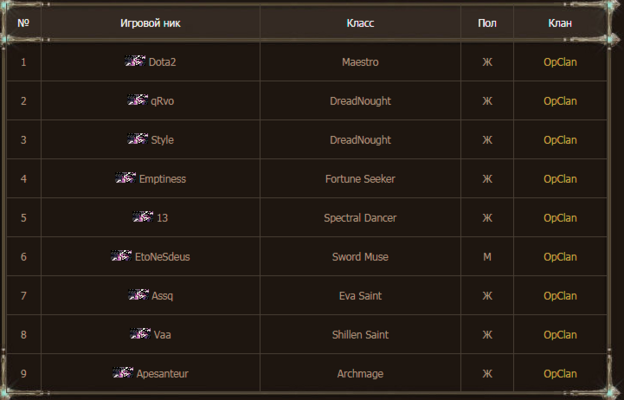Click the clan crest icon beside qRvo

(x=138, y=100)
